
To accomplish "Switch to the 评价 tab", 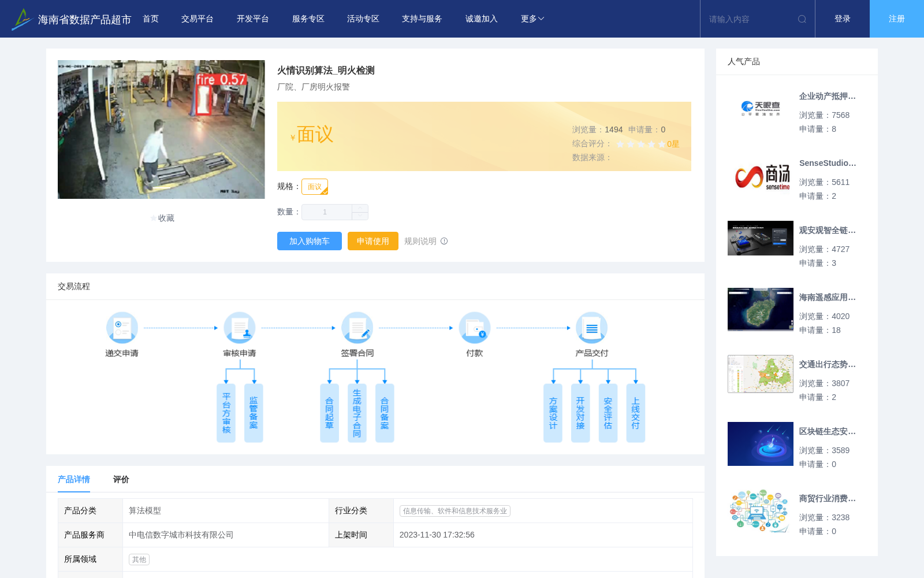I will coord(121,479).
